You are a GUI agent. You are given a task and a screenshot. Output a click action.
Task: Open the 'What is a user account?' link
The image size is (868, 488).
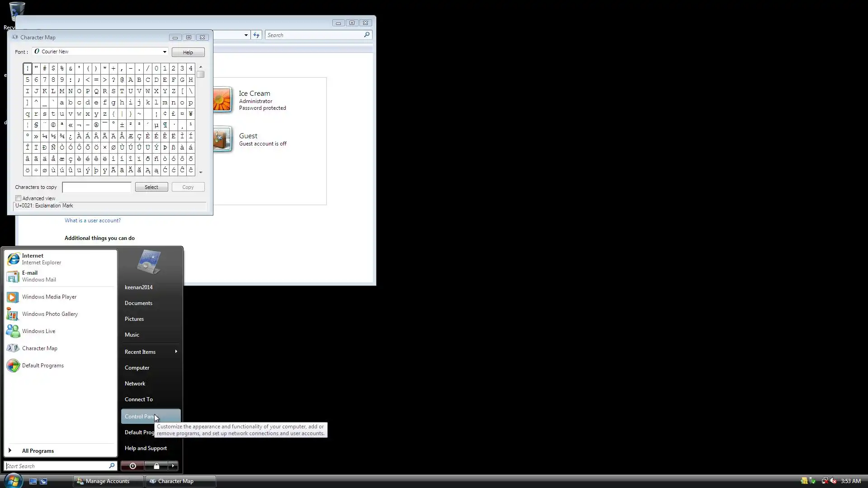click(x=93, y=221)
